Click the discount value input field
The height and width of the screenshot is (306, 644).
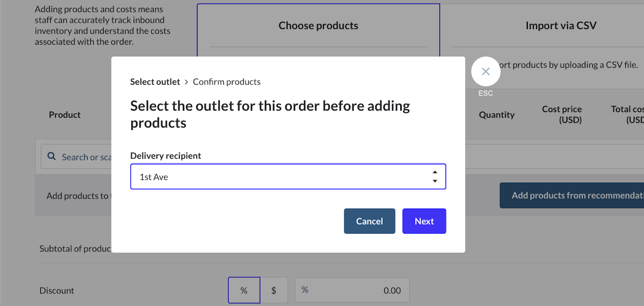pyautogui.click(x=358, y=290)
